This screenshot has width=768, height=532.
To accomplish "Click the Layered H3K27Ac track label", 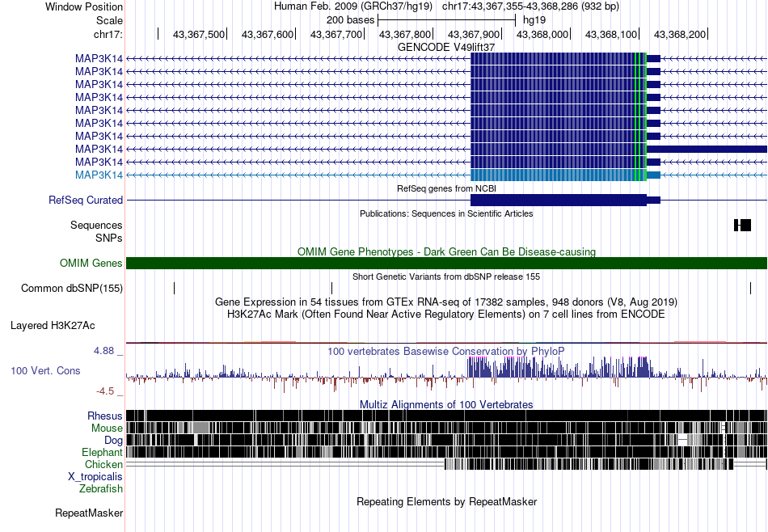I will point(53,325).
